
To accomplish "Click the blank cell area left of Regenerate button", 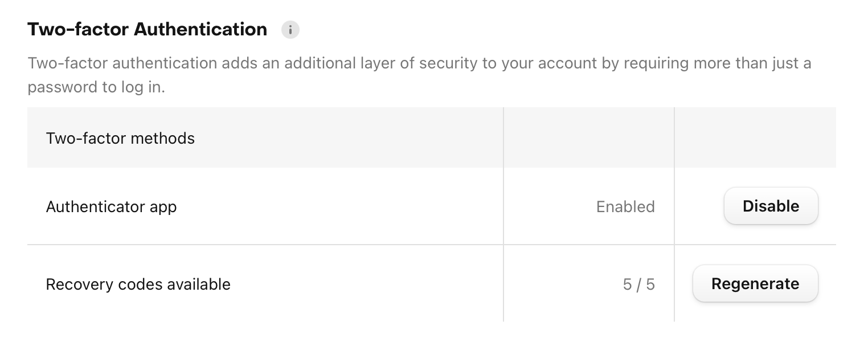I will [683, 283].
